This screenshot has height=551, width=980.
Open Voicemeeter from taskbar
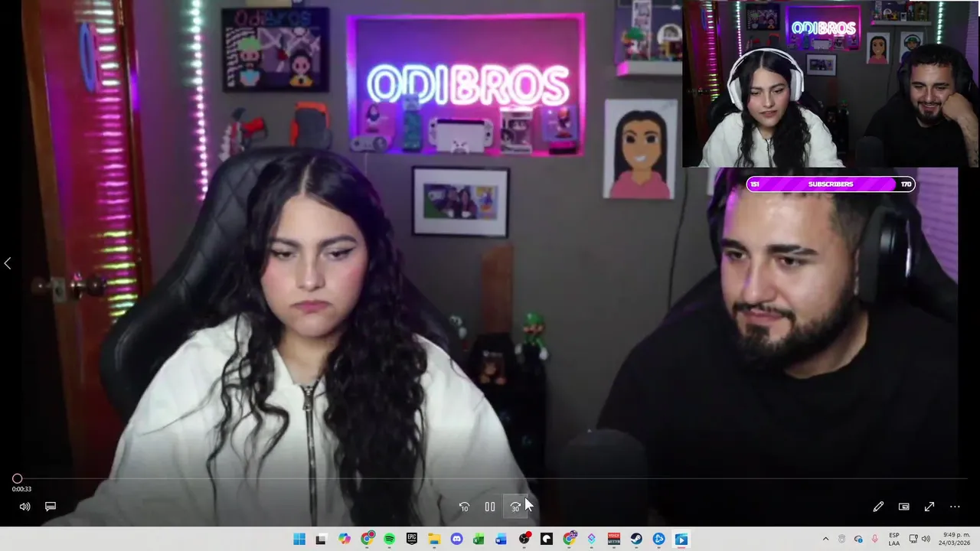click(x=614, y=540)
